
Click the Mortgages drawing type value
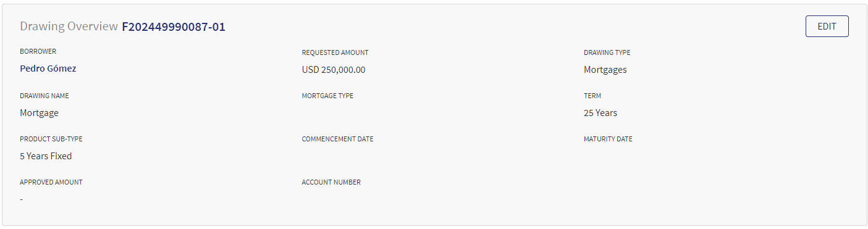click(605, 70)
